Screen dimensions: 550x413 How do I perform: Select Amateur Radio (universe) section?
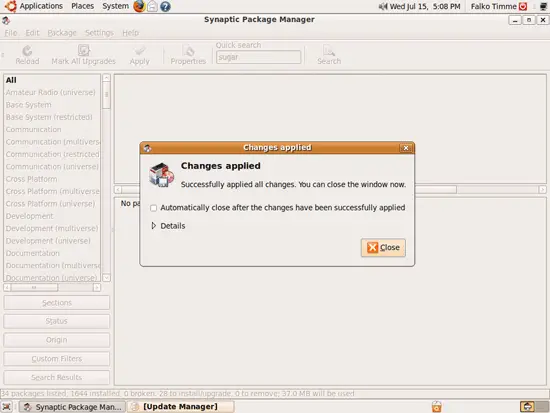tap(52, 92)
